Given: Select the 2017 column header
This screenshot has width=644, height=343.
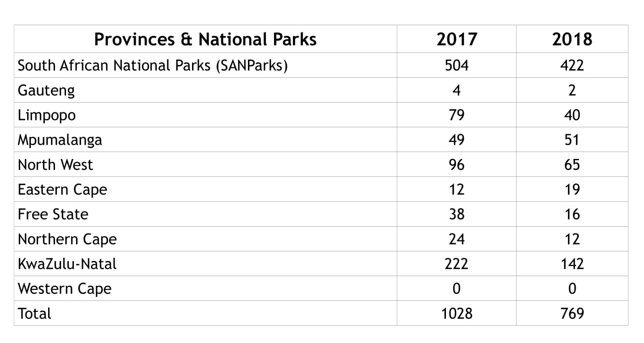Looking at the screenshot, I should 457,39.
